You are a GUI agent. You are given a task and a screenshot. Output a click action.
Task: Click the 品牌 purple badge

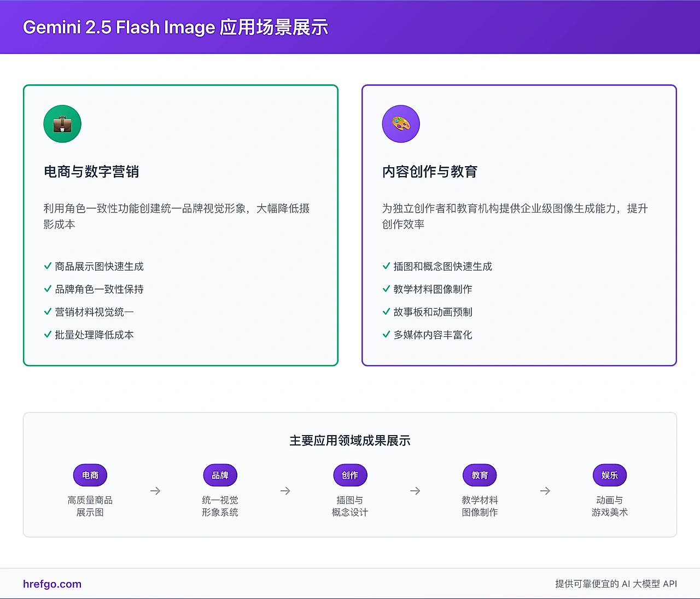point(220,475)
